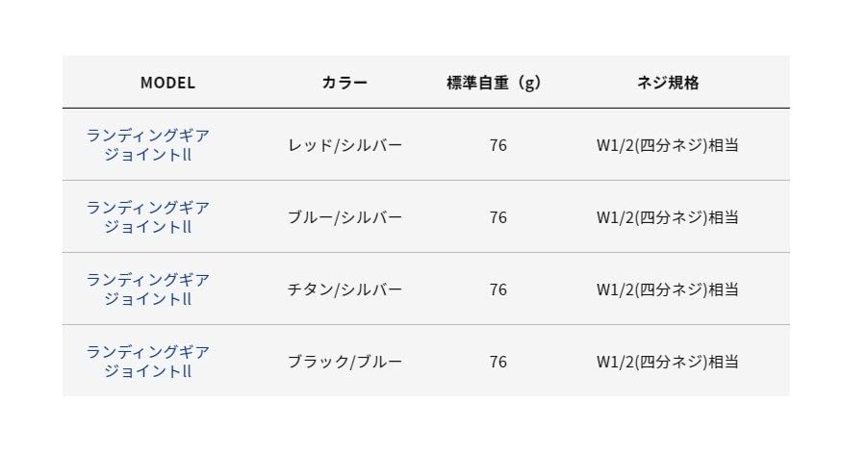Select the ブルー/シルバー color cell

coord(345,217)
